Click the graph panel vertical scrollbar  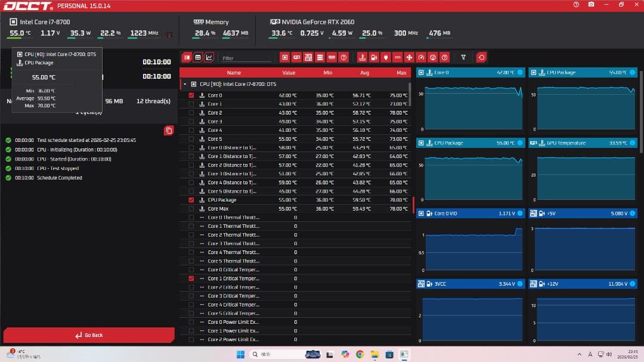[x=641, y=111]
